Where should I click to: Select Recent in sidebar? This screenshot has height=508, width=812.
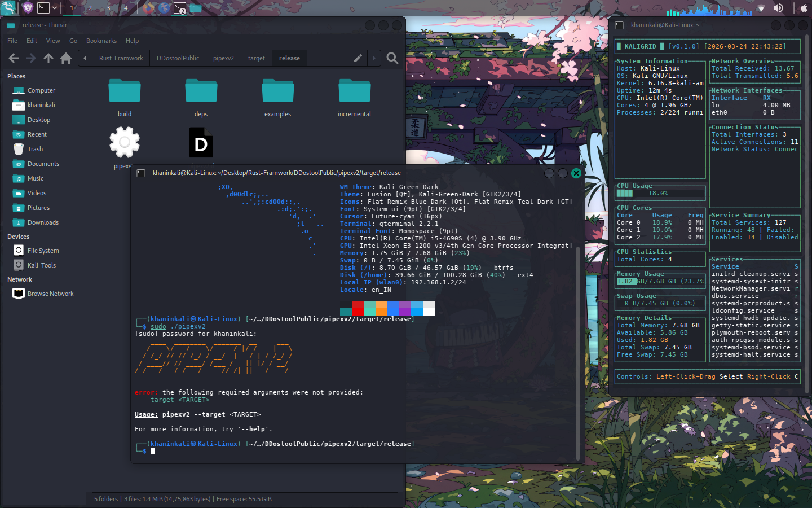(43, 134)
